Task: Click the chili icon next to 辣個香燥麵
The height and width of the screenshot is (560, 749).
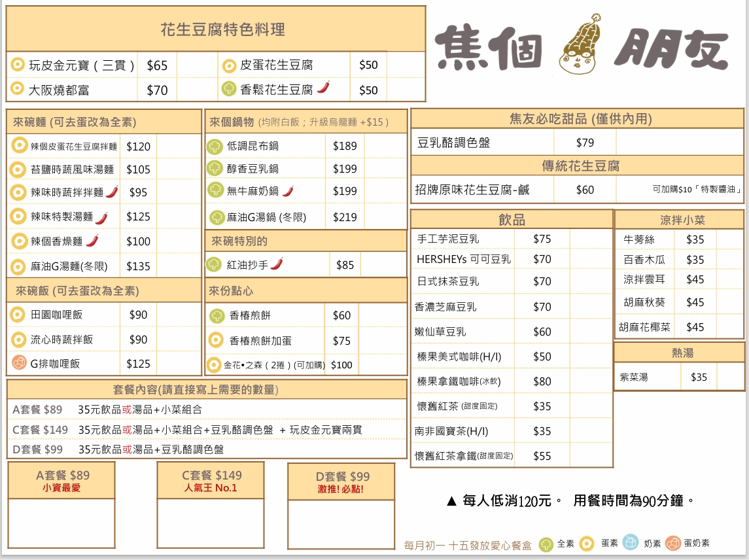Action: 92,240
